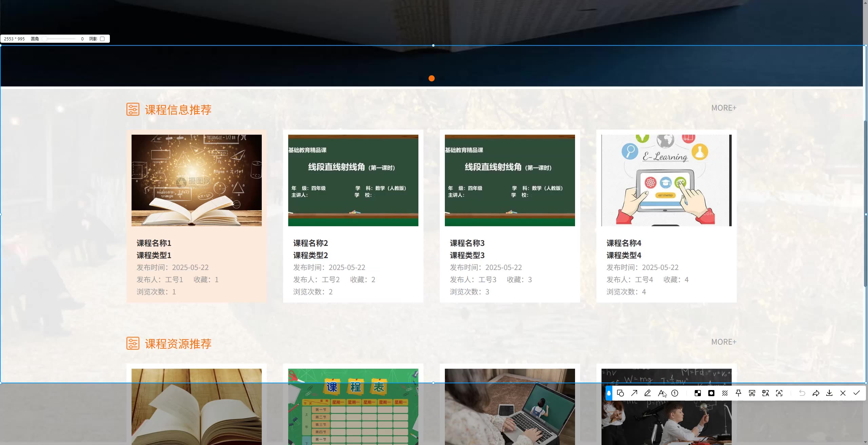The width and height of the screenshot is (868, 445).
Task: Open MORE+ beside 课程信息推荐
Action: (x=724, y=108)
